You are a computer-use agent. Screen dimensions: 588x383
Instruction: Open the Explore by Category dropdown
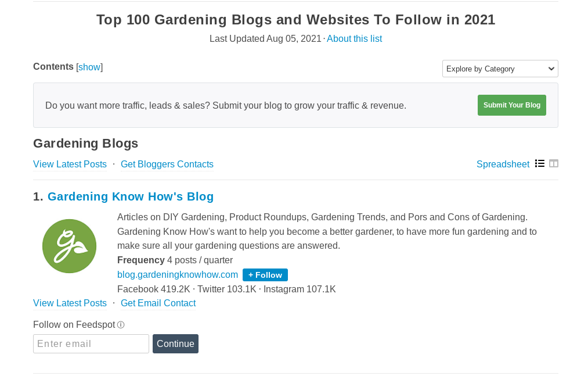point(500,69)
